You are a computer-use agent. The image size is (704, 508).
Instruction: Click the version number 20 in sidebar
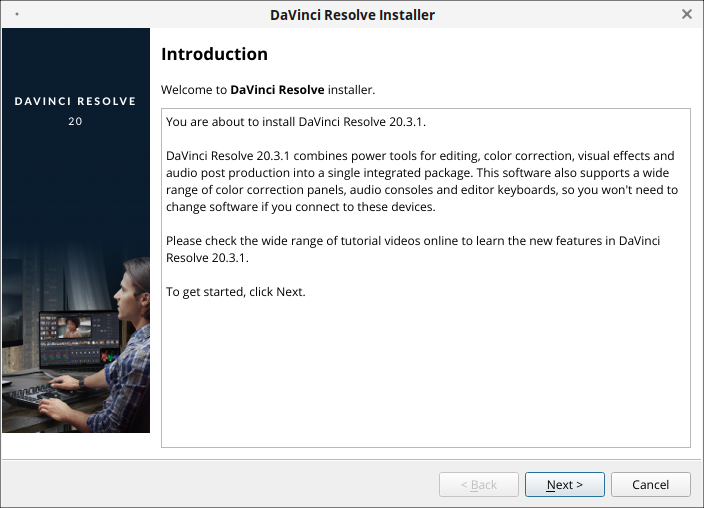coord(76,121)
